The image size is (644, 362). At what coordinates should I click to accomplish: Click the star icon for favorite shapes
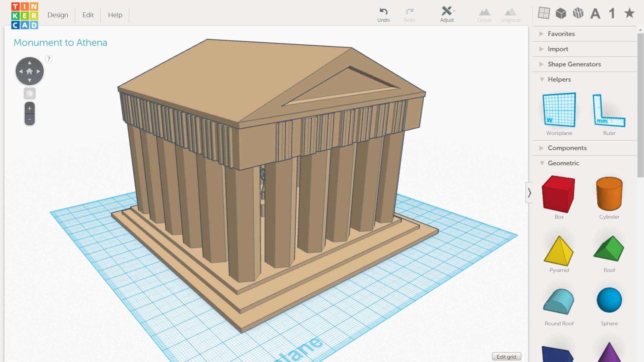coord(629,13)
